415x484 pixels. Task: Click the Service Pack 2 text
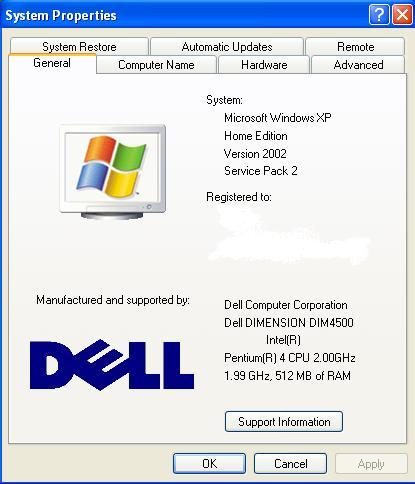point(261,171)
